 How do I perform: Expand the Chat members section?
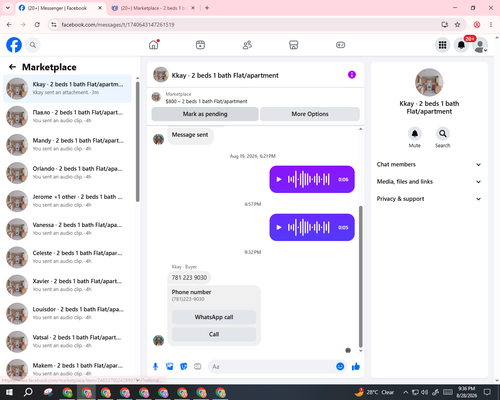(429, 164)
